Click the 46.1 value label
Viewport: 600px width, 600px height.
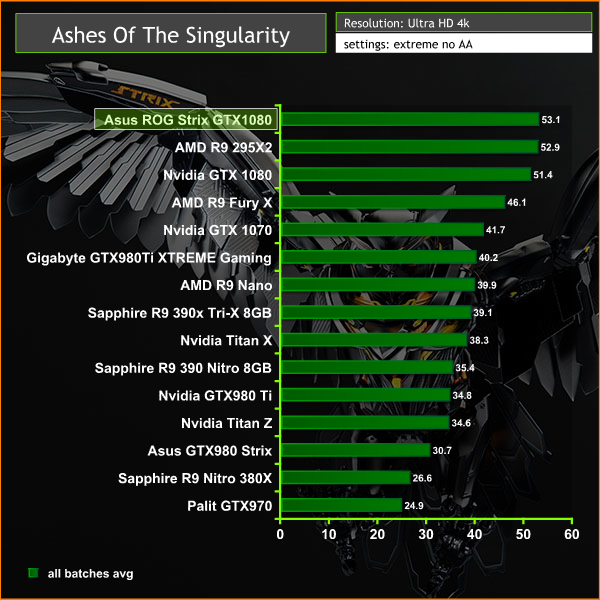(x=517, y=202)
